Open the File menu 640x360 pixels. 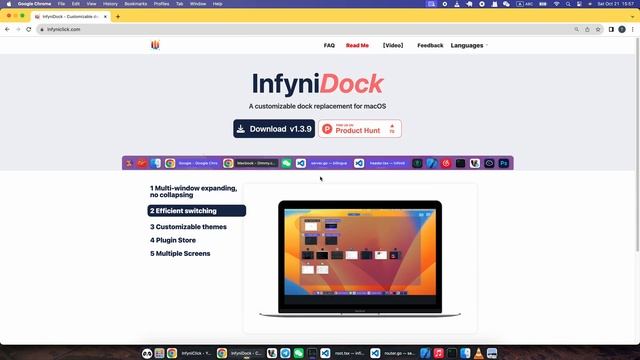[x=61, y=4]
